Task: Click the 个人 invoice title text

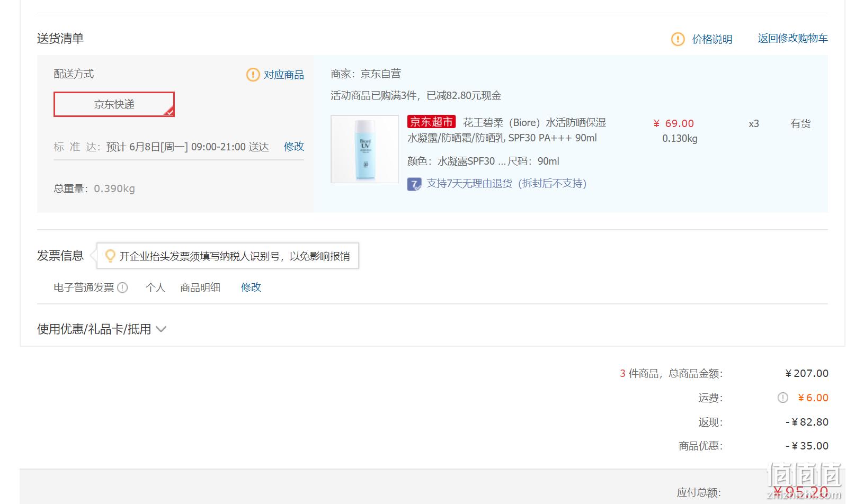Action: tap(155, 287)
